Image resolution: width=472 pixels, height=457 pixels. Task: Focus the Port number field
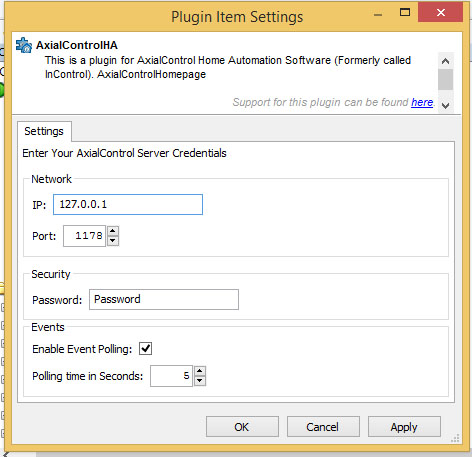click(85, 236)
